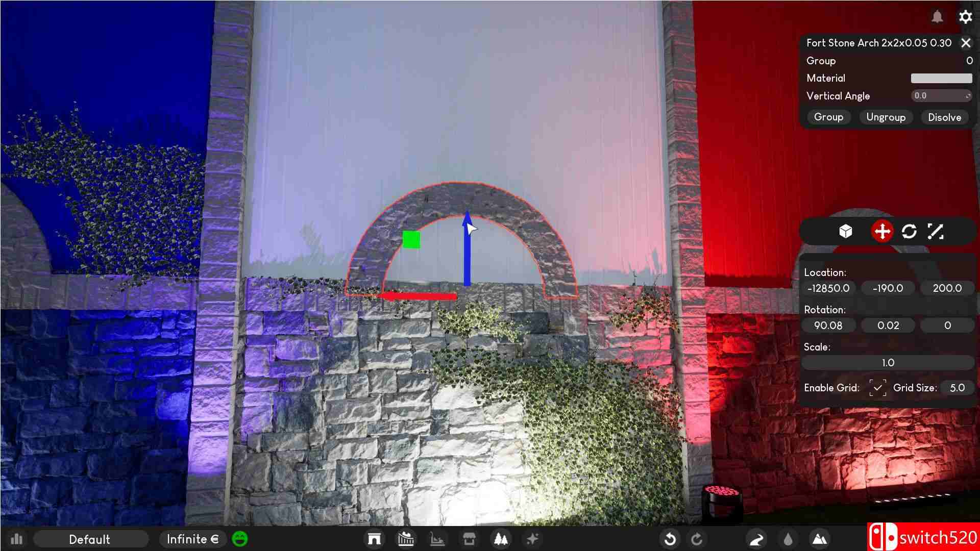Click the Material color swatch

[x=941, y=78]
